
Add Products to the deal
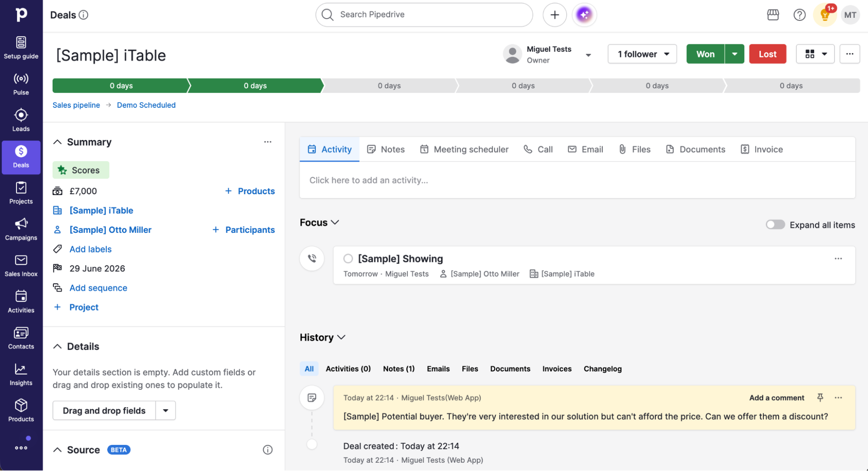pyautogui.click(x=250, y=191)
